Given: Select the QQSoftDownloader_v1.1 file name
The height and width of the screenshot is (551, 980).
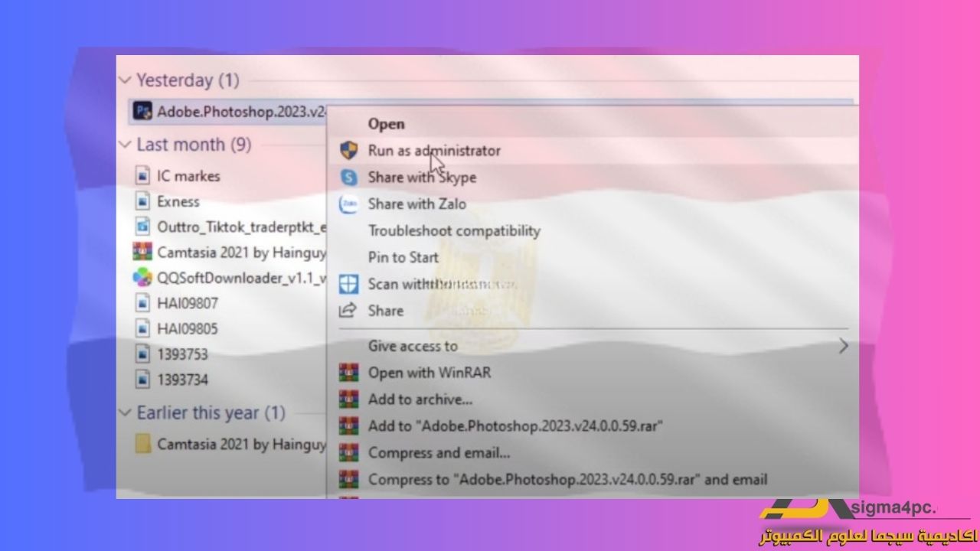Looking at the screenshot, I should 241,279.
